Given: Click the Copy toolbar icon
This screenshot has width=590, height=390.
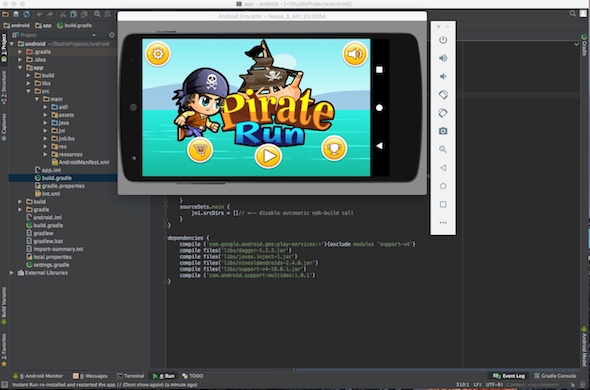Looking at the screenshot, I should coord(74,14).
